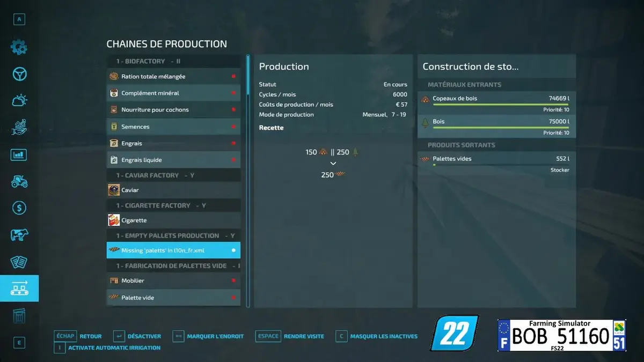Open the dollar finances page
The image size is (644, 362).
point(19,208)
